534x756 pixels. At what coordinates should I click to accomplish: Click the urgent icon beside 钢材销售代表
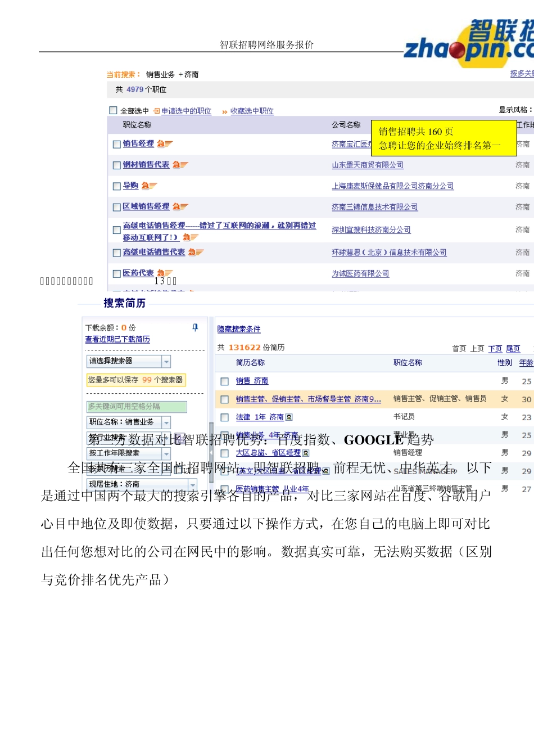pos(180,165)
